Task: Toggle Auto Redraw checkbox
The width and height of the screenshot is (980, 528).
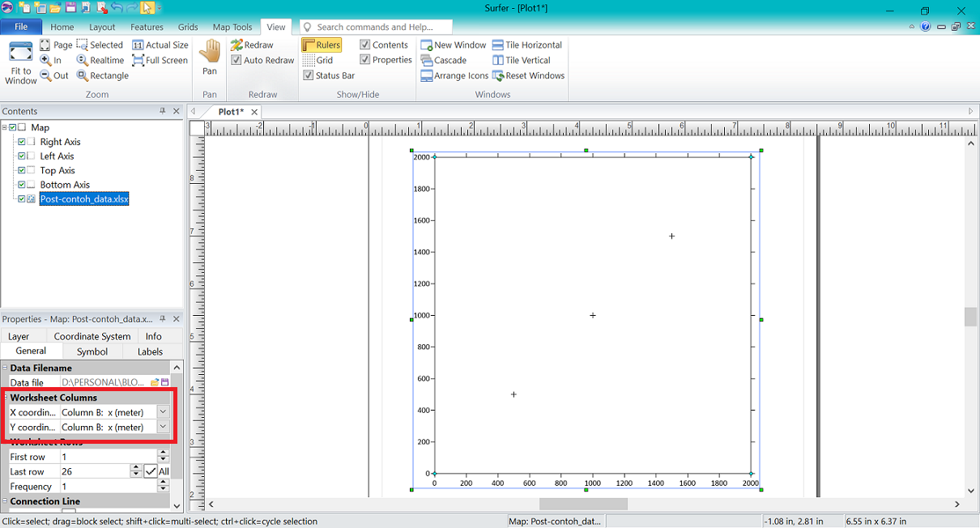Action: pyautogui.click(x=236, y=60)
